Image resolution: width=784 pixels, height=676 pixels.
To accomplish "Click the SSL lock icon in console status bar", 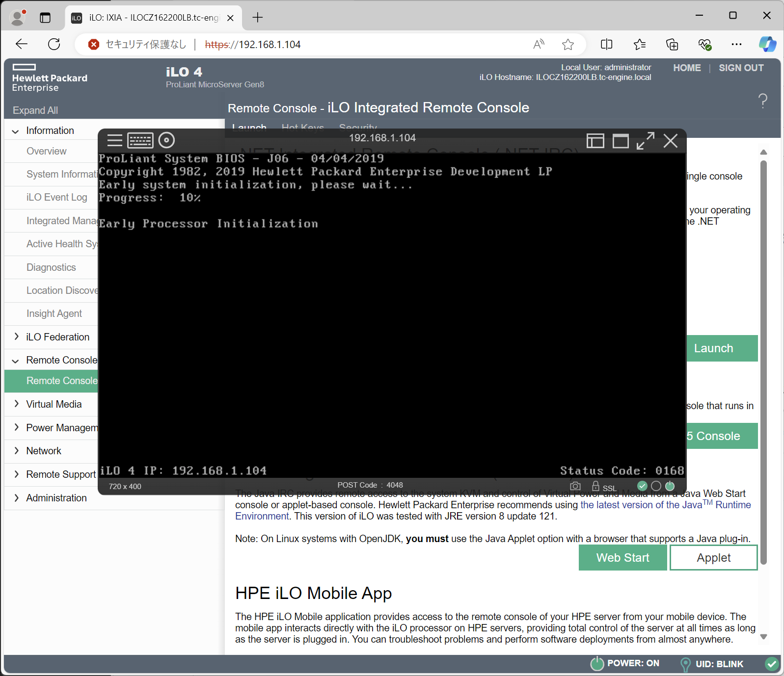I will click(595, 486).
